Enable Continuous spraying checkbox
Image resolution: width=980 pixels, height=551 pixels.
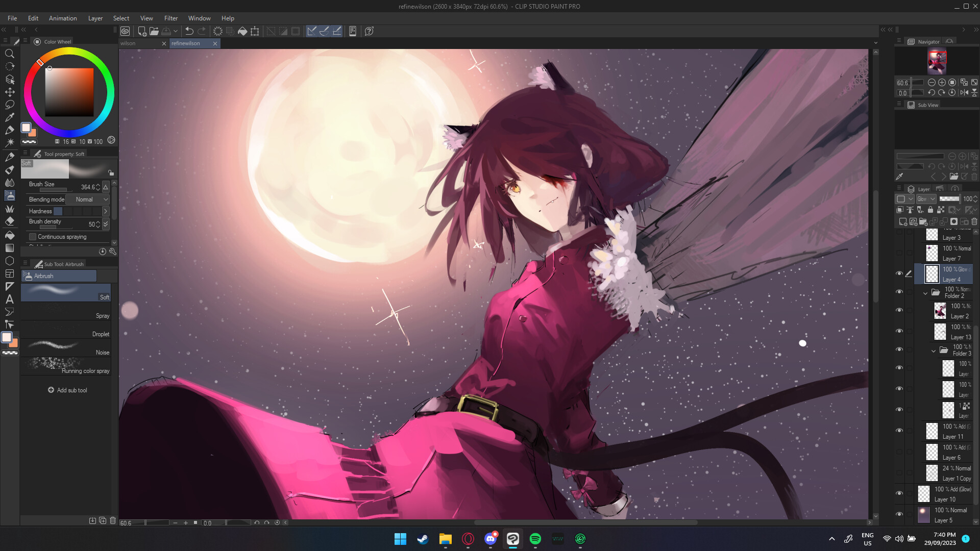pyautogui.click(x=33, y=236)
